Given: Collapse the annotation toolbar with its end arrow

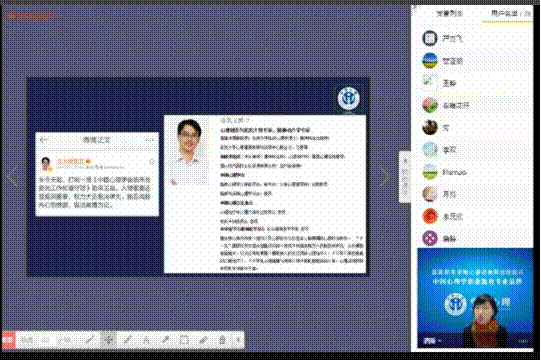Looking at the screenshot, I should [238, 340].
